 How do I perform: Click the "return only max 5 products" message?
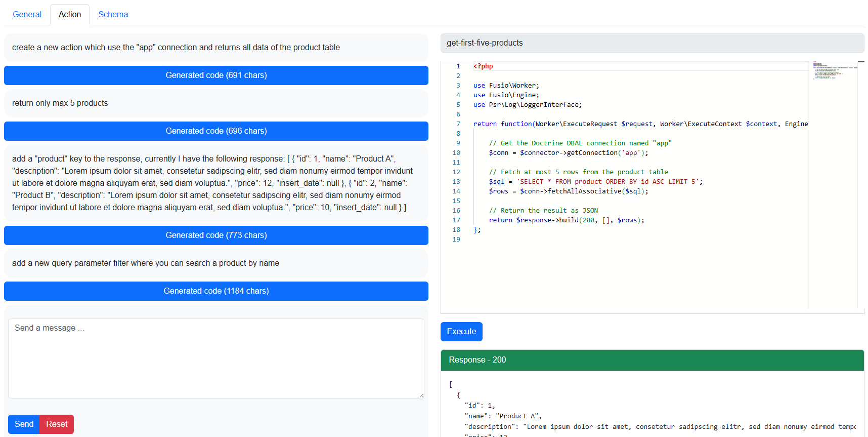coord(60,103)
